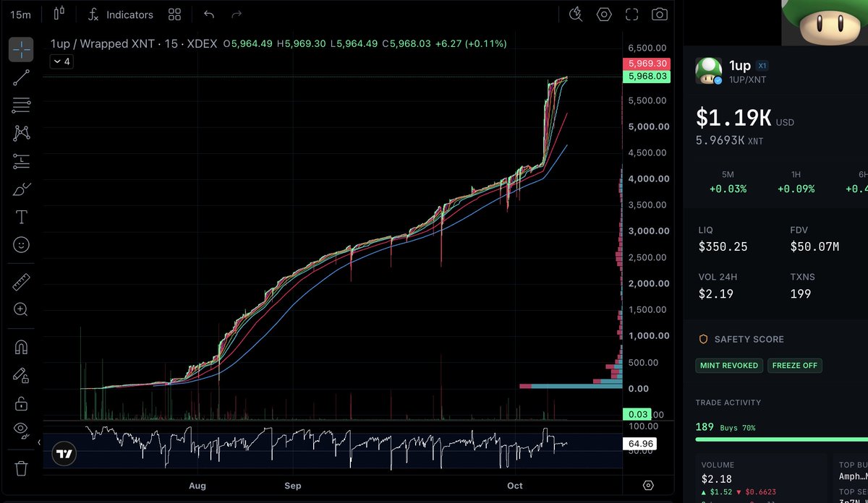The width and height of the screenshot is (868, 503).
Task: Open the Indicators menu
Action: pyautogui.click(x=121, y=14)
